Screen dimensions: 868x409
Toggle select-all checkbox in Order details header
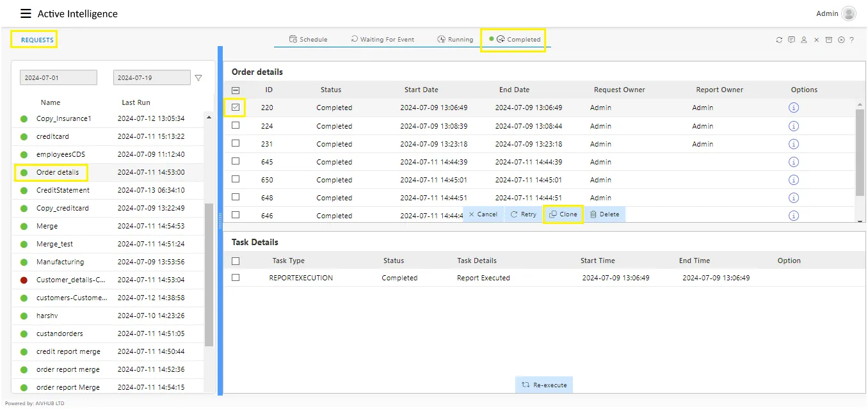(x=236, y=90)
